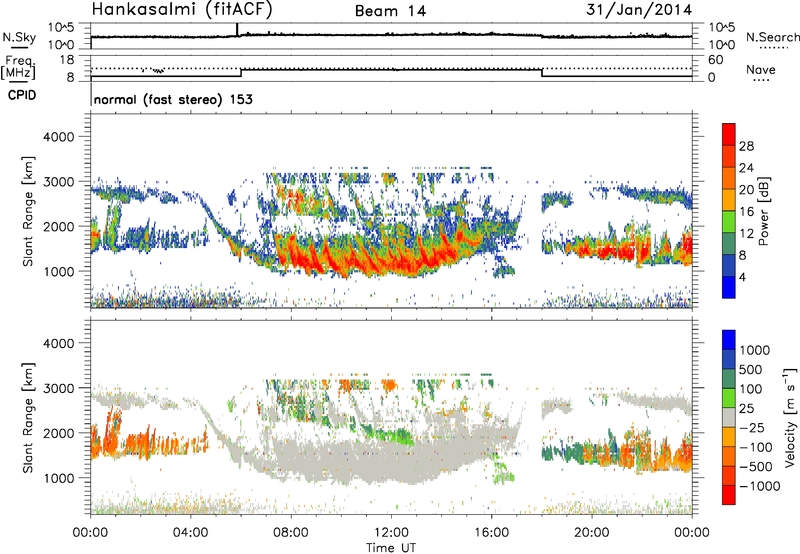Click the '3000' tick on velocity panel

pyautogui.click(x=58, y=388)
